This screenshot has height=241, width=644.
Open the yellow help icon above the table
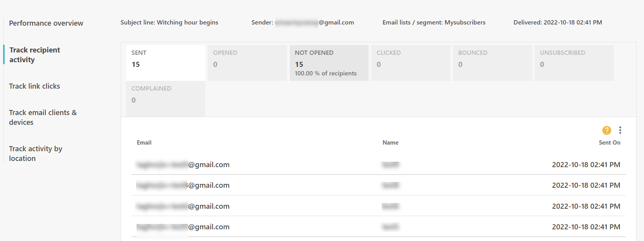[607, 131]
